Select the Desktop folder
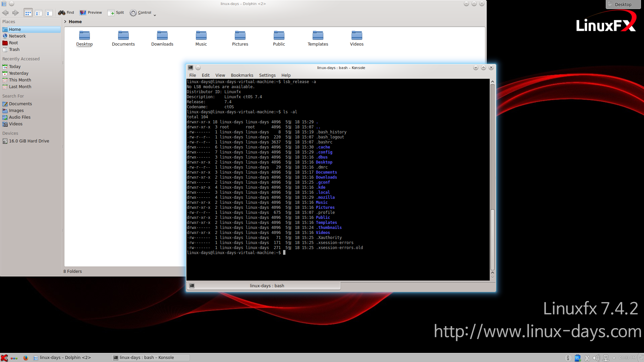 click(x=85, y=38)
